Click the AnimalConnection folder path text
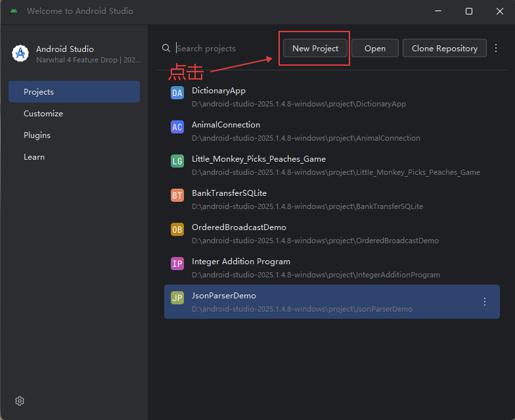 306,138
